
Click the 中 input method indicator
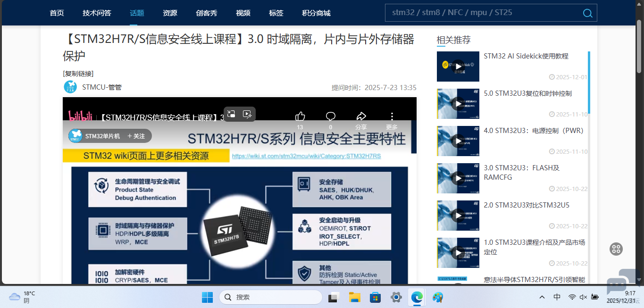point(557,297)
